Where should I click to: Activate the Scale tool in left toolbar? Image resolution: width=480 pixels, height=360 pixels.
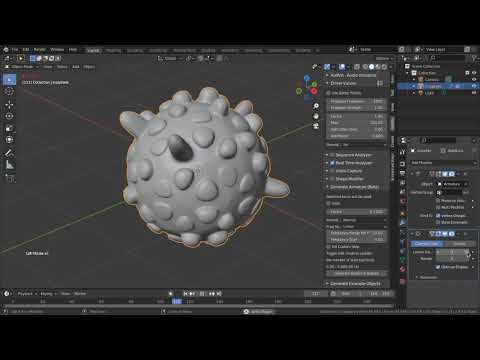click(x=9, y=128)
